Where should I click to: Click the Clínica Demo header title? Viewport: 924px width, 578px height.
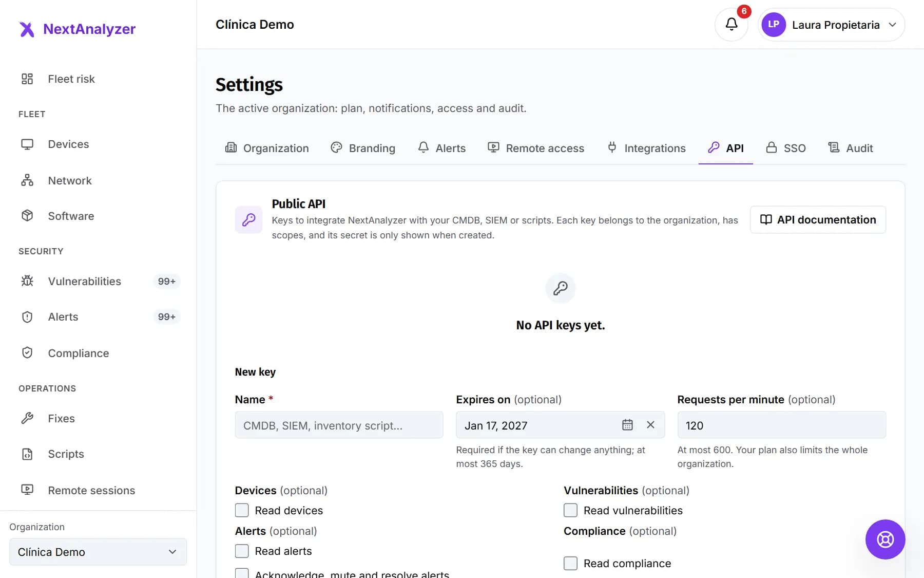[255, 25]
